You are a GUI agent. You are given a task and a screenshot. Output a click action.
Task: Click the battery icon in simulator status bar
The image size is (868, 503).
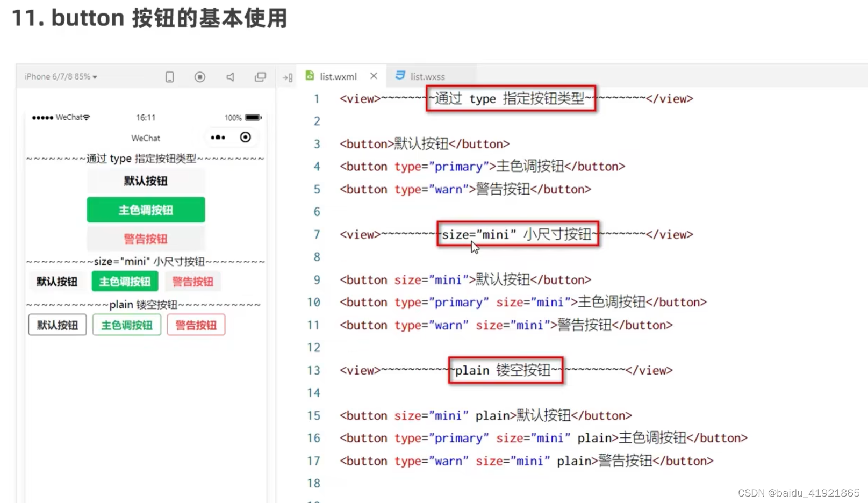coord(253,117)
